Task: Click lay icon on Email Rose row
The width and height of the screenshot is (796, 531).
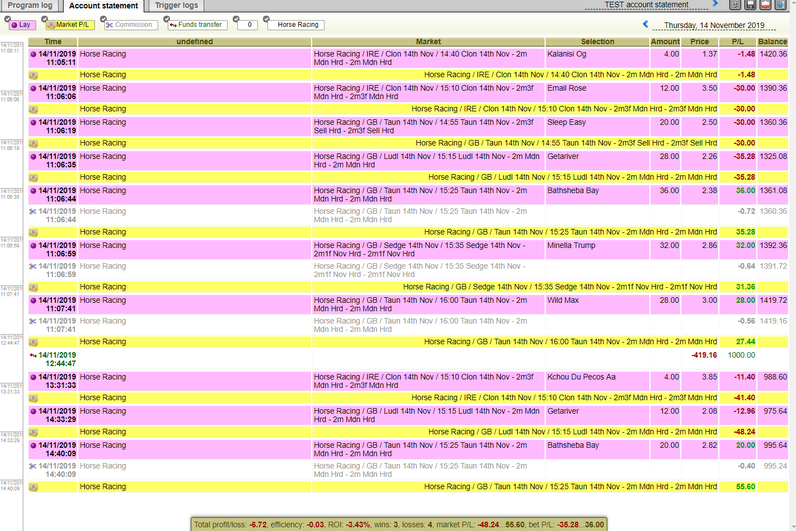Action: coord(34,88)
